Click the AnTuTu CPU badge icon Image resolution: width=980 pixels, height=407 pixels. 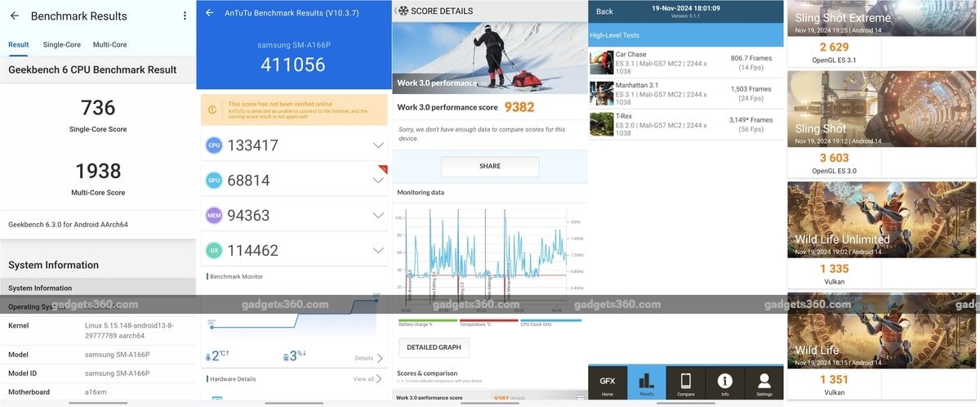(214, 145)
